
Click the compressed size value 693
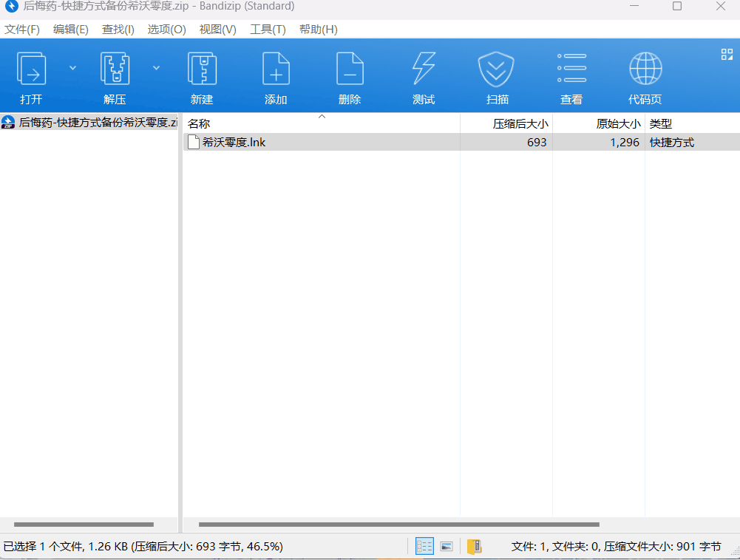pyautogui.click(x=537, y=142)
